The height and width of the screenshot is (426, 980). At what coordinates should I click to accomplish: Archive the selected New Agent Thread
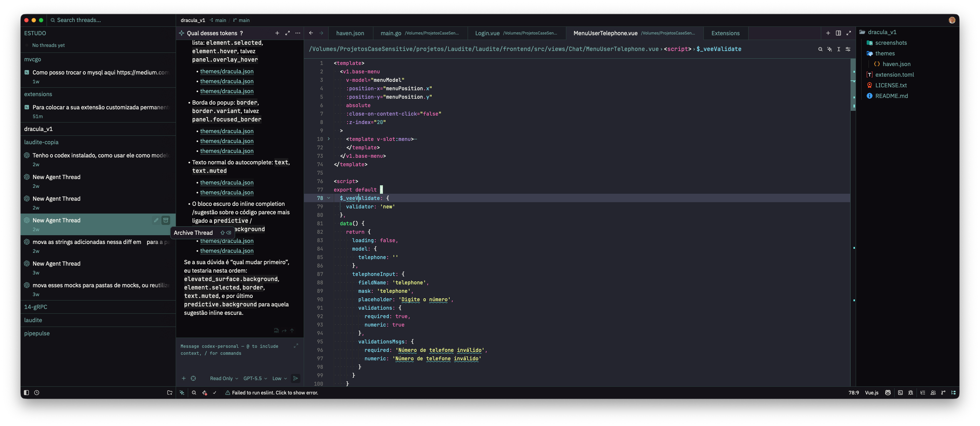click(x=166, y=220)
